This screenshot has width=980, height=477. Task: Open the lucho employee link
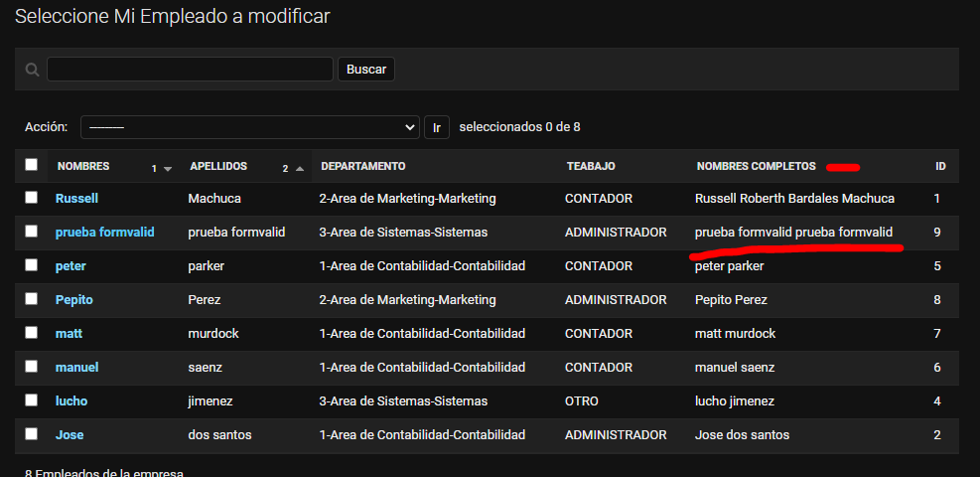(x=71, y=401)
